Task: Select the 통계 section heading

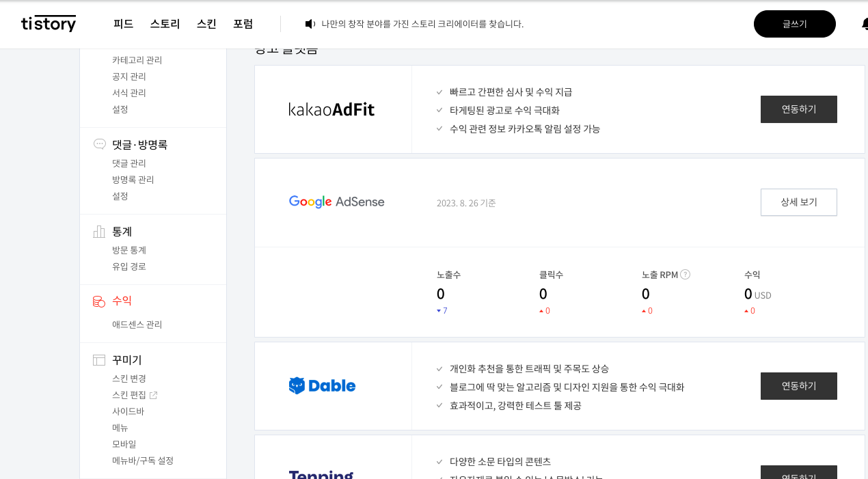Action: [122, 231]
